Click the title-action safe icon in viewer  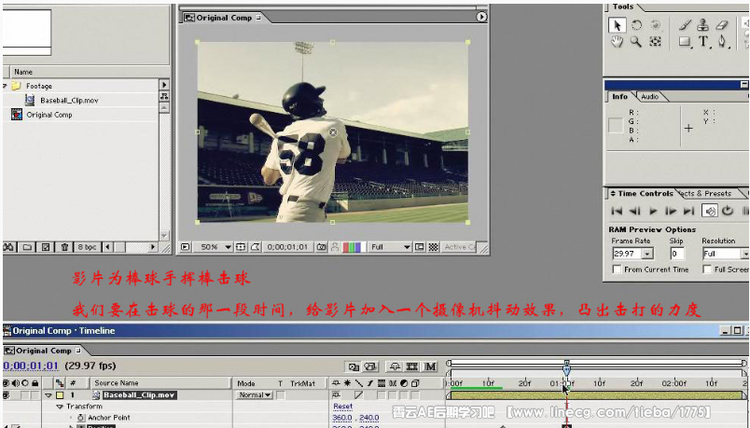click(241, 247)
